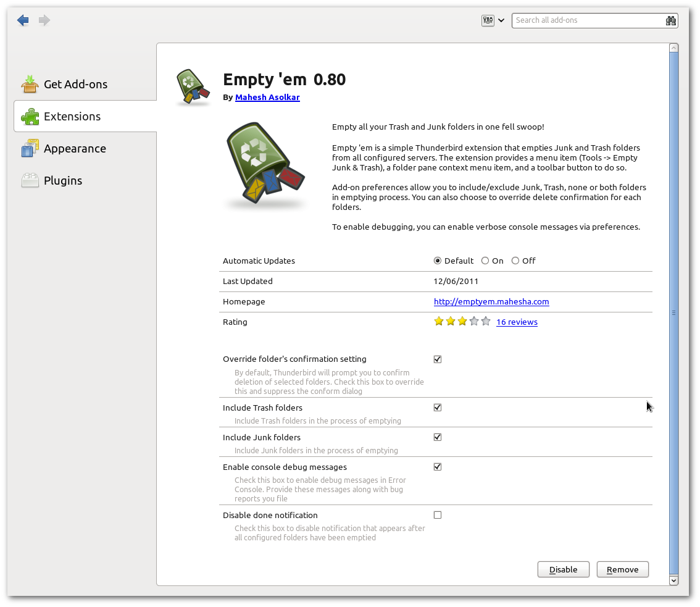
Task: Open the 16 reviews link
Action: [517, 322]
